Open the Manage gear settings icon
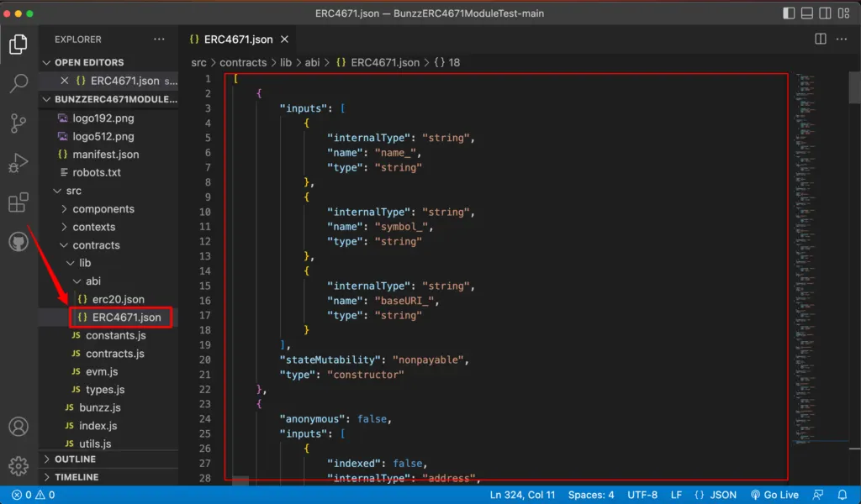The width and height of the screenshot is (861, 504). click(x=18, y=465)
